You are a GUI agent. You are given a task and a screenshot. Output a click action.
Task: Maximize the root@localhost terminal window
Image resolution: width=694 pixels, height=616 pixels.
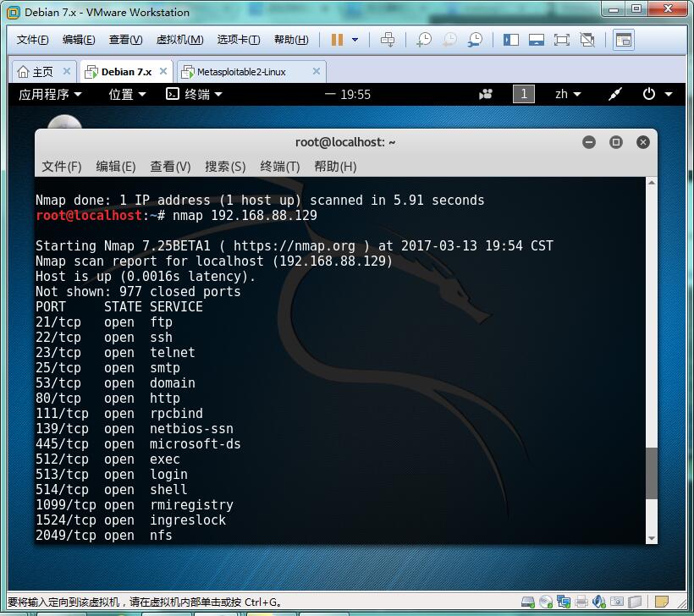pyautogui.click(x=615, y=142)
